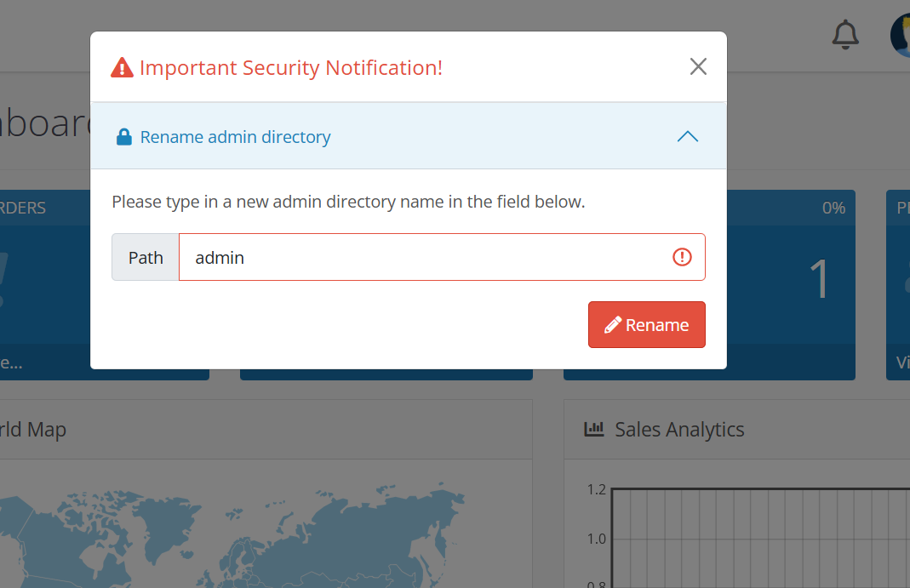
Task: Click the Rename button
Action: point(646,325)
